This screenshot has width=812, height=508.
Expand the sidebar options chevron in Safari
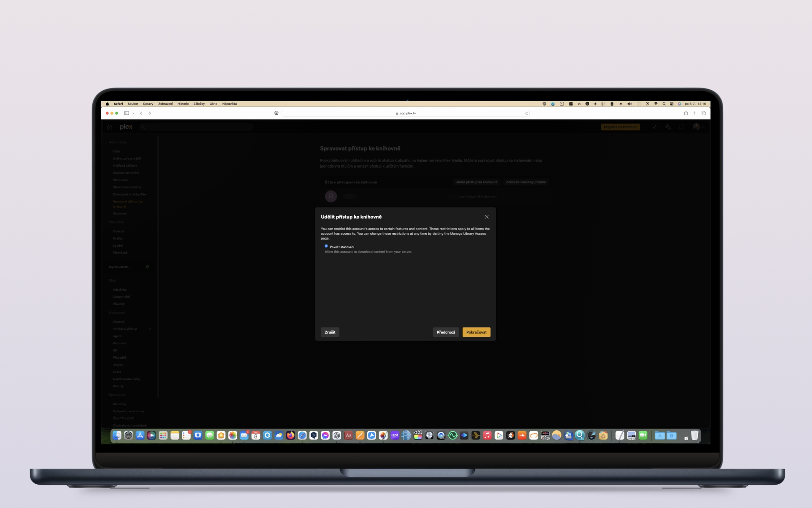pyautogui.click(x=134, y=113)
